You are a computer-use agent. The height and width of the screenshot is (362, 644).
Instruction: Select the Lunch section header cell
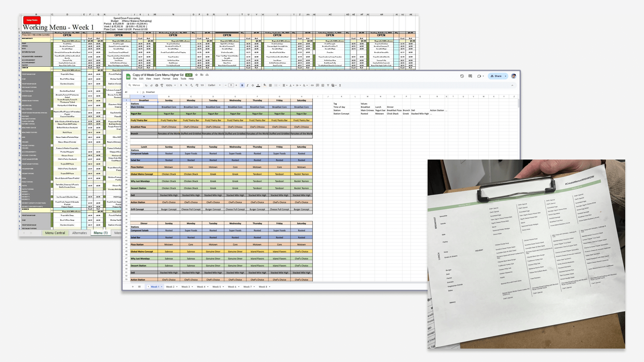[144, 147]
